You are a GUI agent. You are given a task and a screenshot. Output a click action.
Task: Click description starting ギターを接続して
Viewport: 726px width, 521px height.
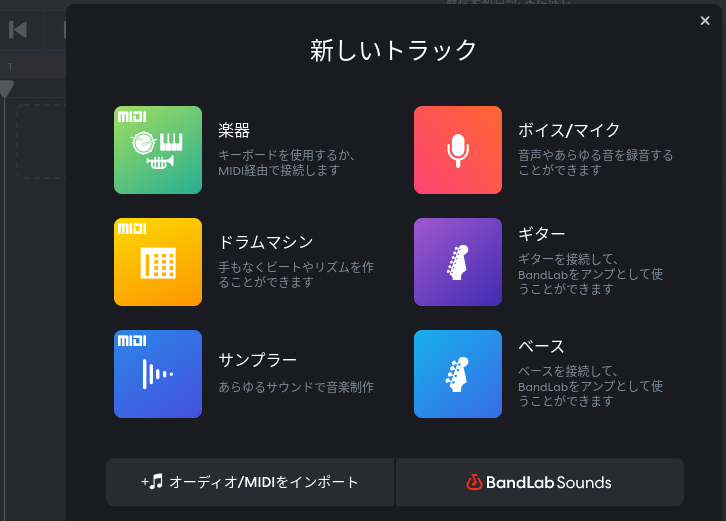pyautogui.click(x=590, y=274)
